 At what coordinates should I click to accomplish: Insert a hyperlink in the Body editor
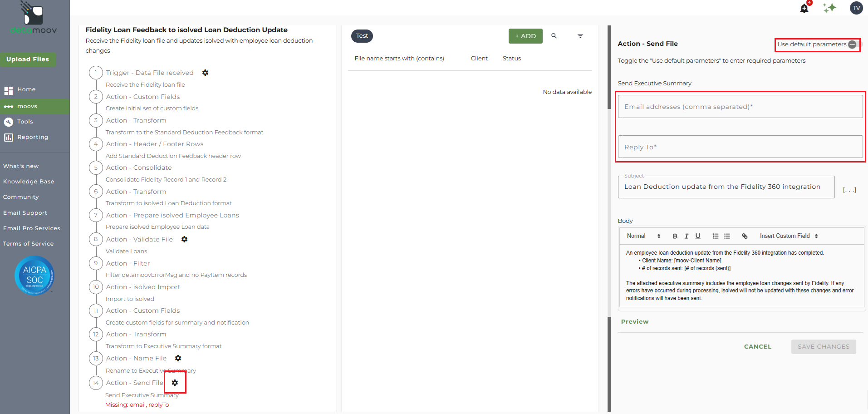click(745, 236)
